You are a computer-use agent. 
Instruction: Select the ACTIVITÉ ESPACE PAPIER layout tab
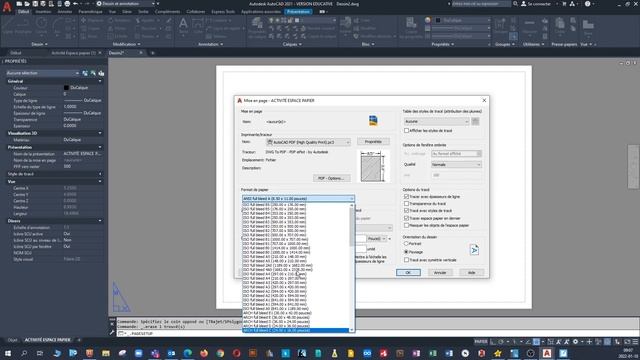coord(47,340)
